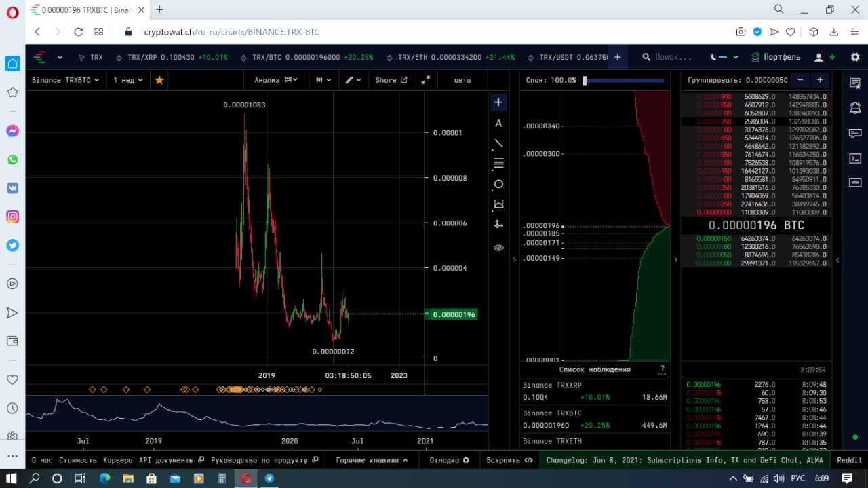Open the Cryptowatch logo menu dropdown
The width and height of the screenshot is (868, 488).
pos(47,58)
